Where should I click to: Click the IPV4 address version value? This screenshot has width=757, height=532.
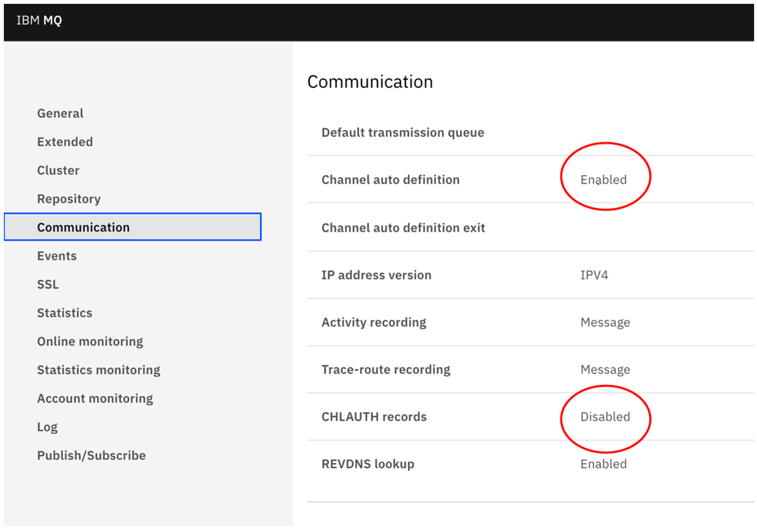[x=594, y=275]
